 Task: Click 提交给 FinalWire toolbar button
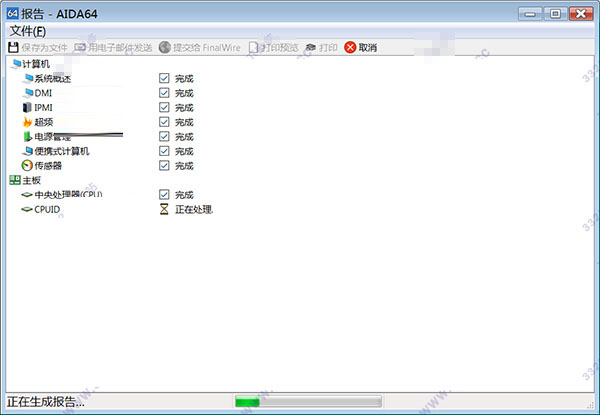(200, 47)
